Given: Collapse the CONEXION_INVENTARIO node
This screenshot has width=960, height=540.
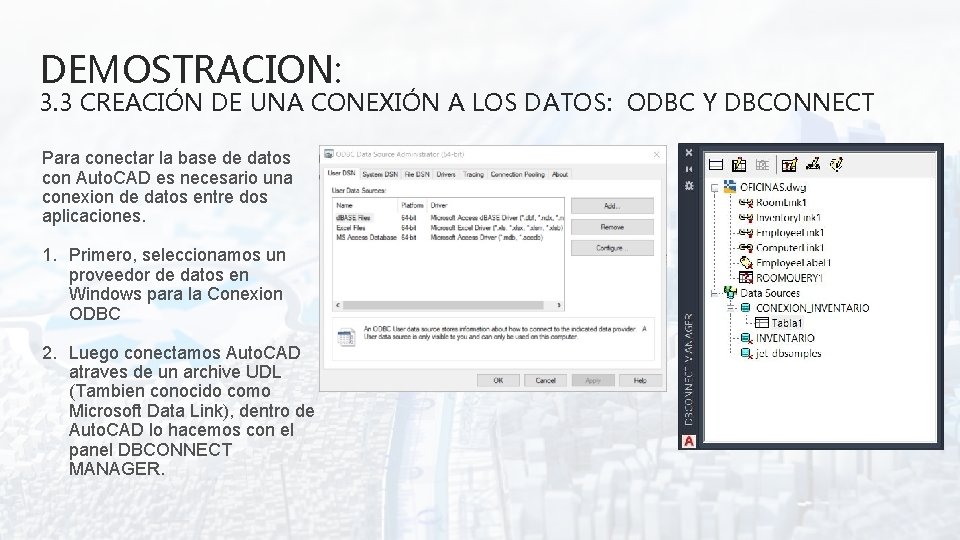Looking at the screenshot, I should coord(730,308).
